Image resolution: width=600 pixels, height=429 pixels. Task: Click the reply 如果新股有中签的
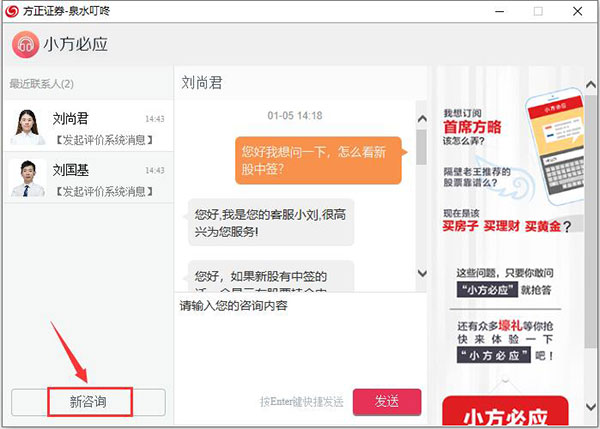[271, 276]
